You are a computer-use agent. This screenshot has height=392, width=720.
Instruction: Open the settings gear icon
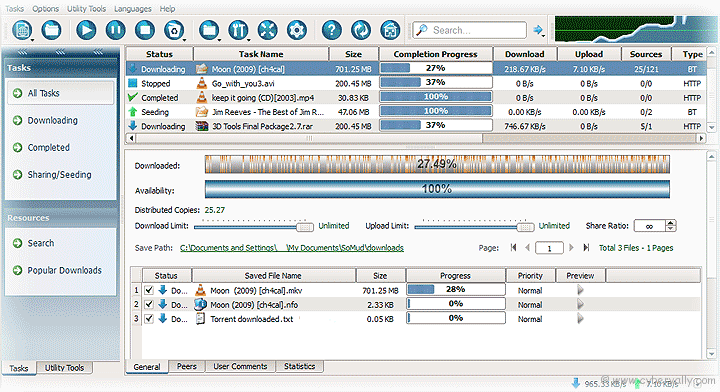coord(297,30)
